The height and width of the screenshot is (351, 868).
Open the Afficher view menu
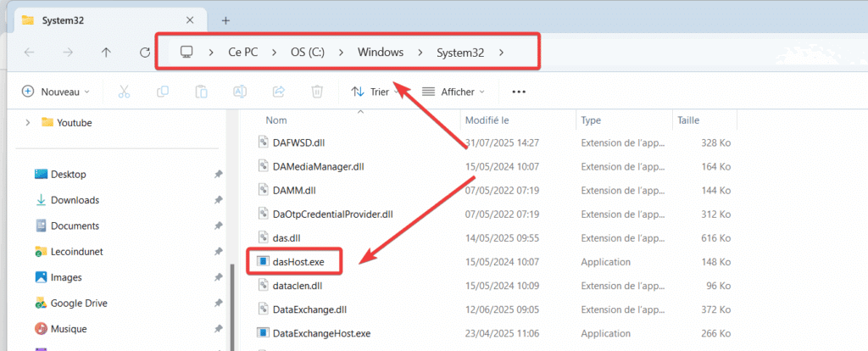pyautogui.click(x=453, y=92)
